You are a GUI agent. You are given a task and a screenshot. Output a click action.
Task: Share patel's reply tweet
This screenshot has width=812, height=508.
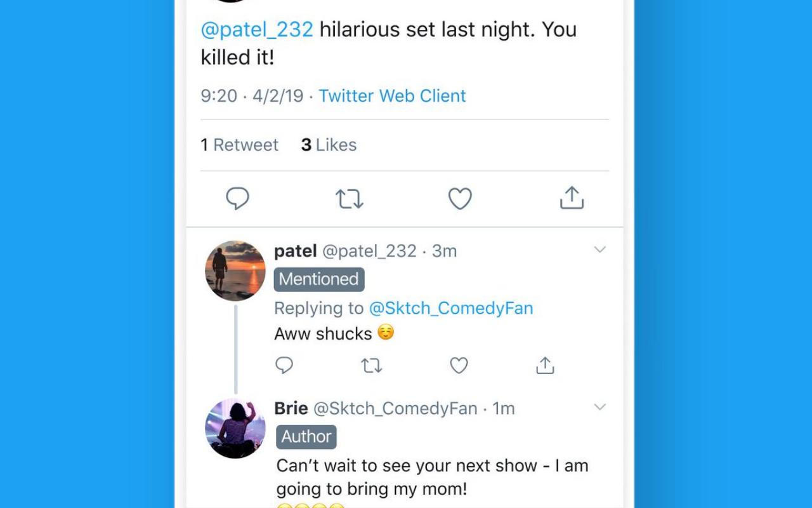[544, 365]
